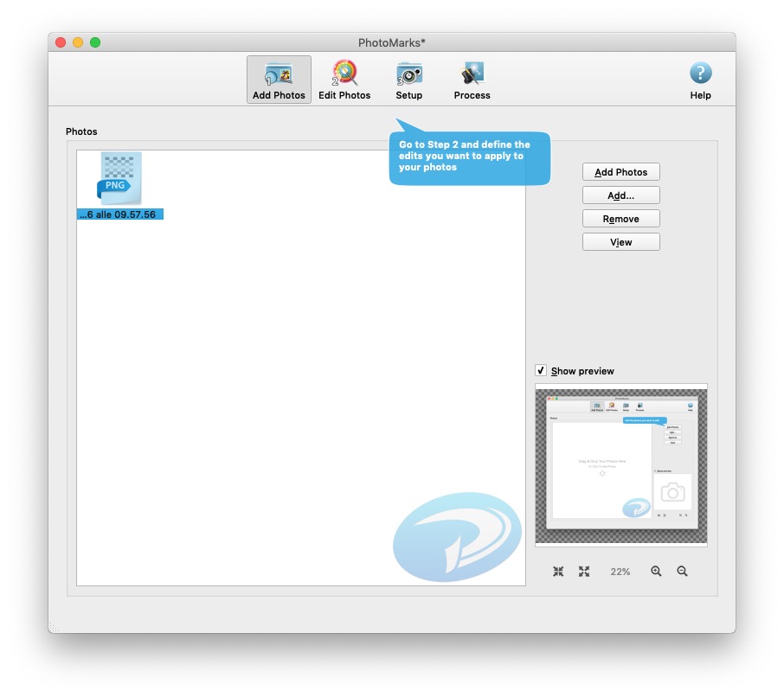
Task: Click the Add... button
Action: point(620,195)
